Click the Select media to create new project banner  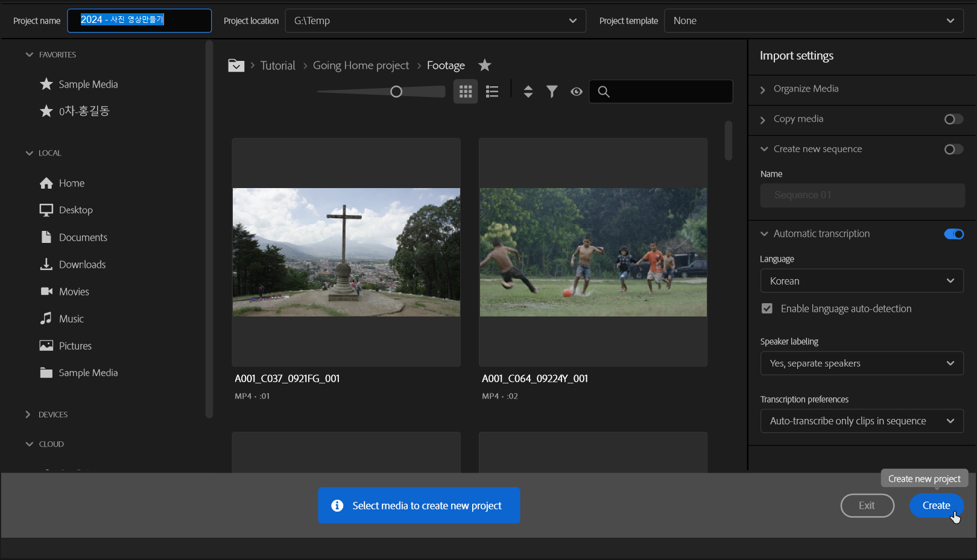coord(419,506)
